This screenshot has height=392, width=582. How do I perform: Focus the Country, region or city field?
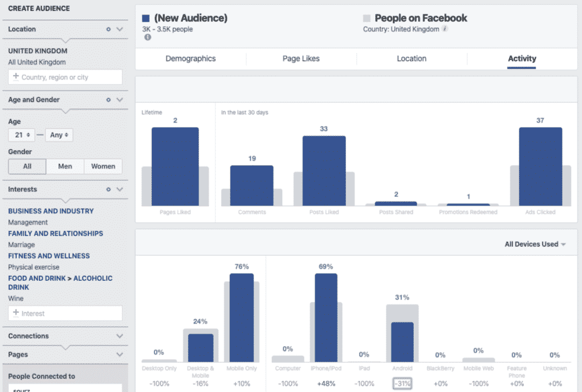[x=65, y=77]
